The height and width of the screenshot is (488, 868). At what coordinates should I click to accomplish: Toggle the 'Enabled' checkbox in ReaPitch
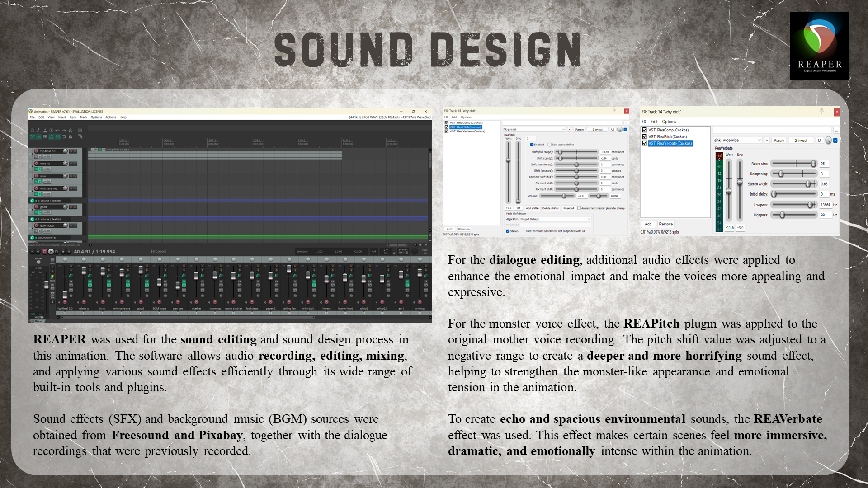532,145
